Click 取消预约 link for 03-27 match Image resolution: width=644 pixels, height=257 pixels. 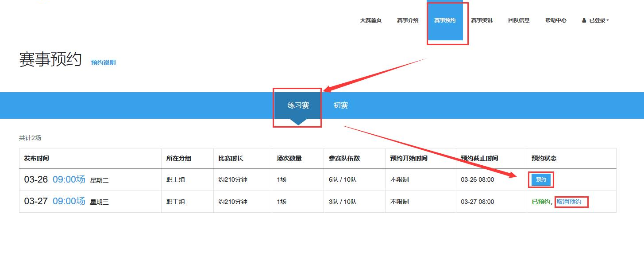tap(569, 202)
